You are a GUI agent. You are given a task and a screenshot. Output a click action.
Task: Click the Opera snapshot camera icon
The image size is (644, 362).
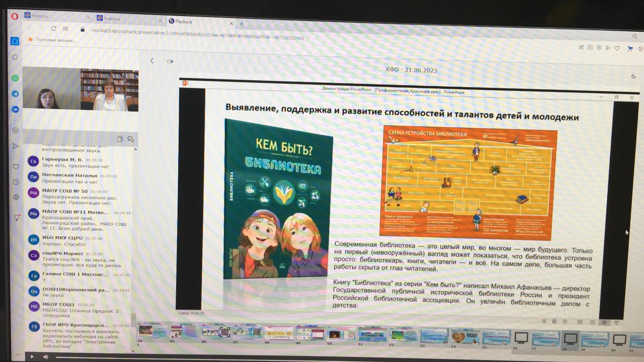pos(590,47)
